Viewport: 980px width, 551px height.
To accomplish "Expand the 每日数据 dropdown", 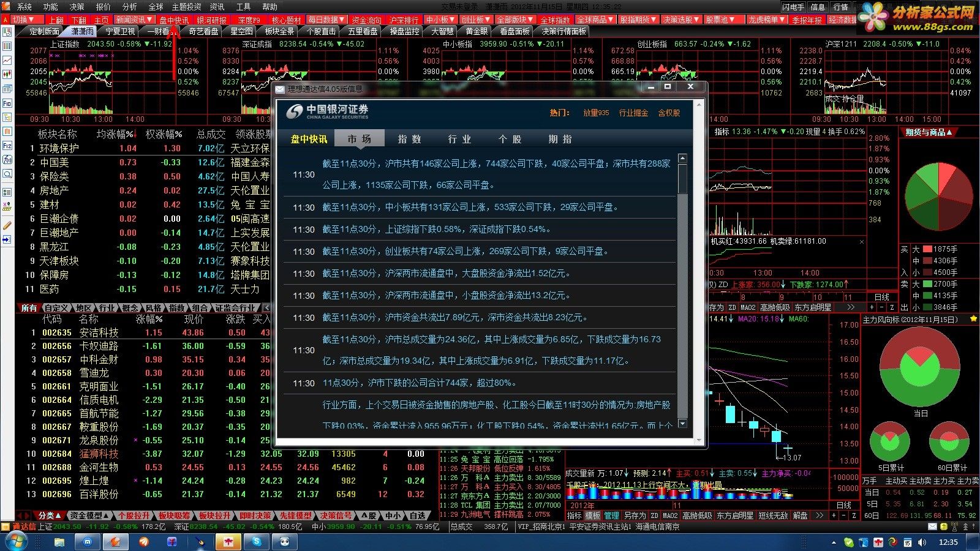I will [x=326, y=20].
